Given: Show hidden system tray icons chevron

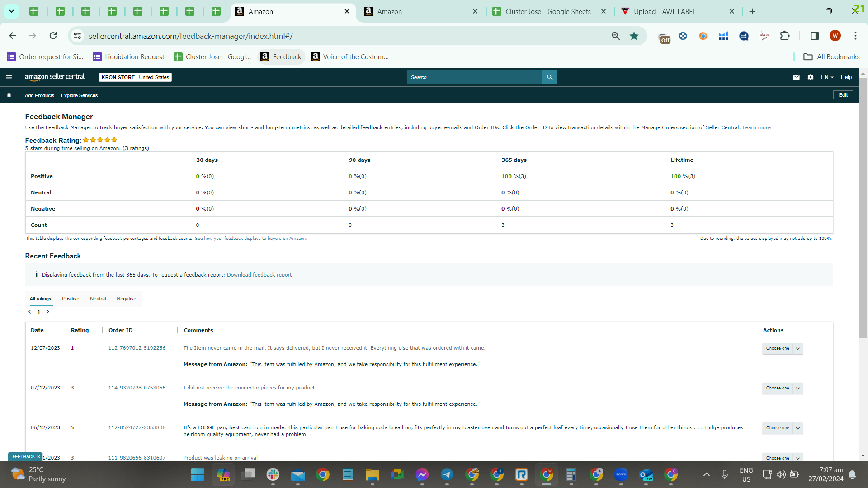Looking at the screenshot, I should 706,474.
